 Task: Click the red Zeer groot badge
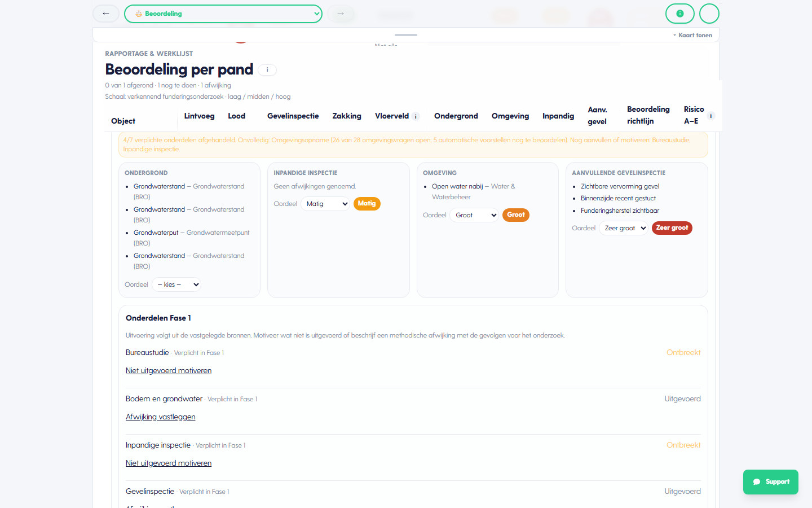tap(672, 228)
